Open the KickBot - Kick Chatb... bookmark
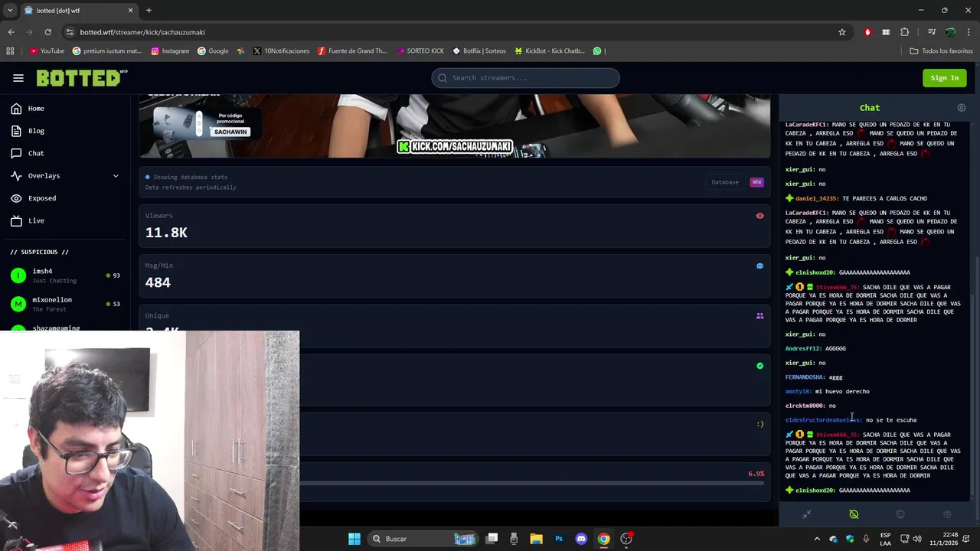 click(x=550, y=51)
